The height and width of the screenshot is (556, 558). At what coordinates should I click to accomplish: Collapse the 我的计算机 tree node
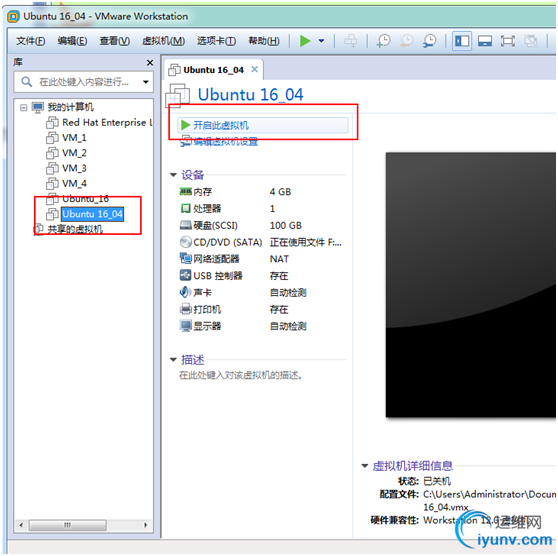[x=23, y=107]
